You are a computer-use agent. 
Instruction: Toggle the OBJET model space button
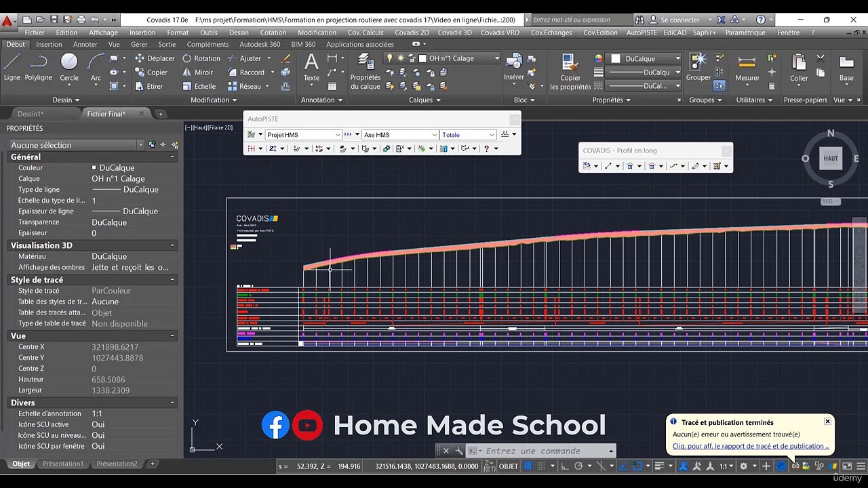click(x=509, y=466)
